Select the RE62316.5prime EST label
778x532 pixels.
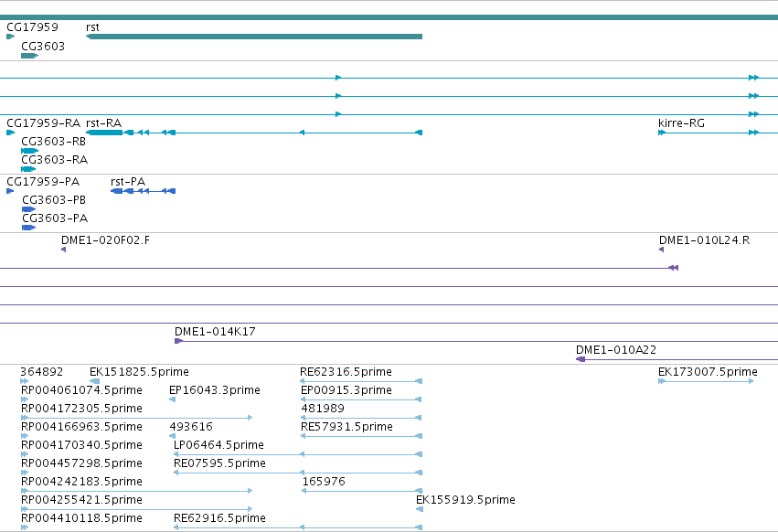point(346,372)
